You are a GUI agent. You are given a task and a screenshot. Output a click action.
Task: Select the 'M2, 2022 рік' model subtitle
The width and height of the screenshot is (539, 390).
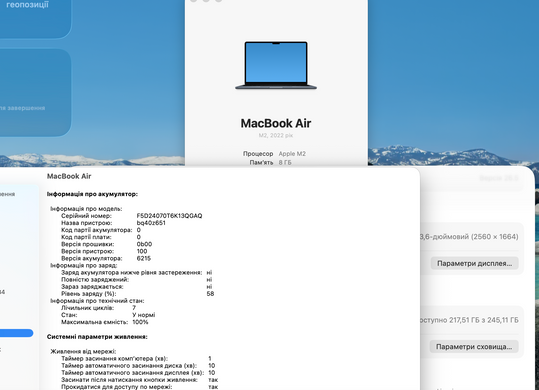click(276, 135)
